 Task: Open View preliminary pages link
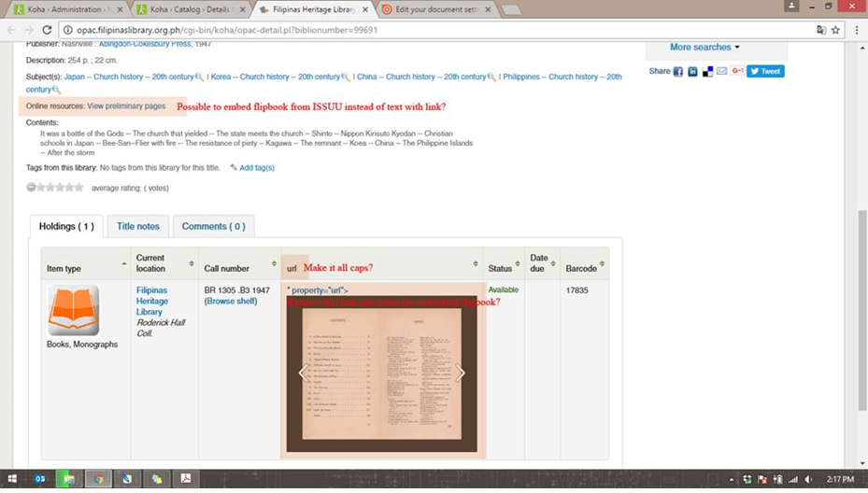tap(126, 106)
